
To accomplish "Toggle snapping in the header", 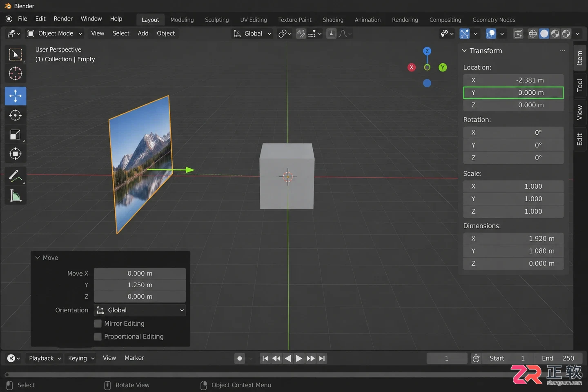I will (301, 33).
